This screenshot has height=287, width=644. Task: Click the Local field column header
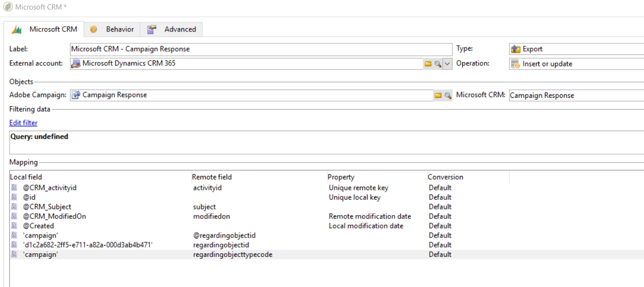click(x=100, y=177)
